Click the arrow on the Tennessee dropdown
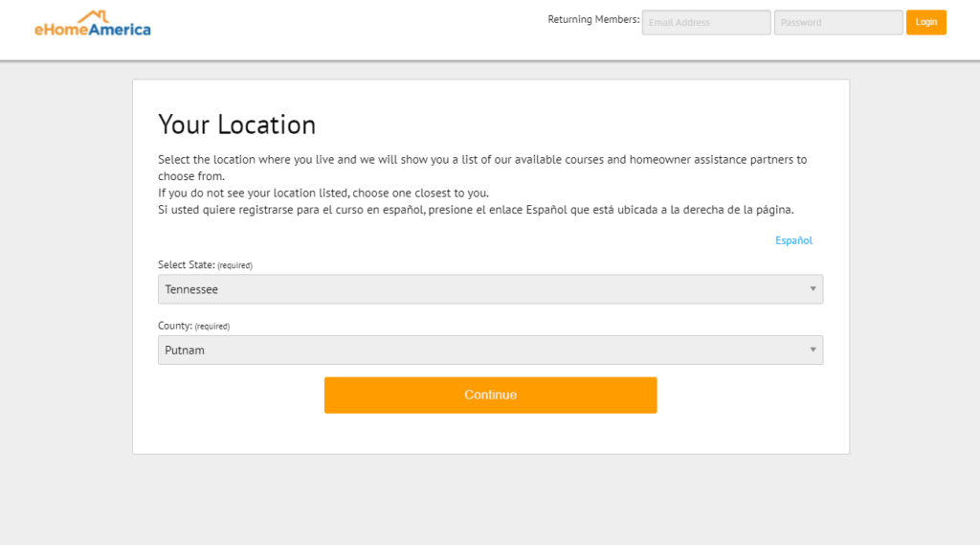This screenshot has height=545, width=980. click(x=813, y=289)
